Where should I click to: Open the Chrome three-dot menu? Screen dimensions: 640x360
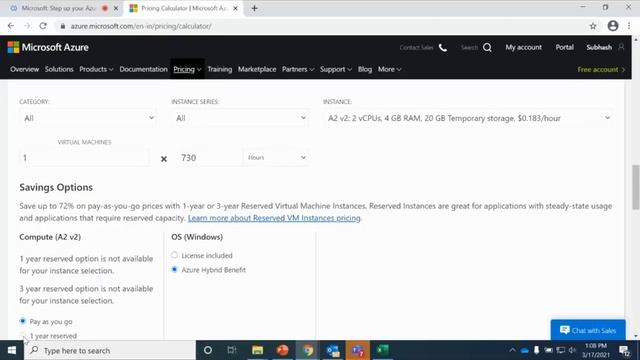(629, 26)
